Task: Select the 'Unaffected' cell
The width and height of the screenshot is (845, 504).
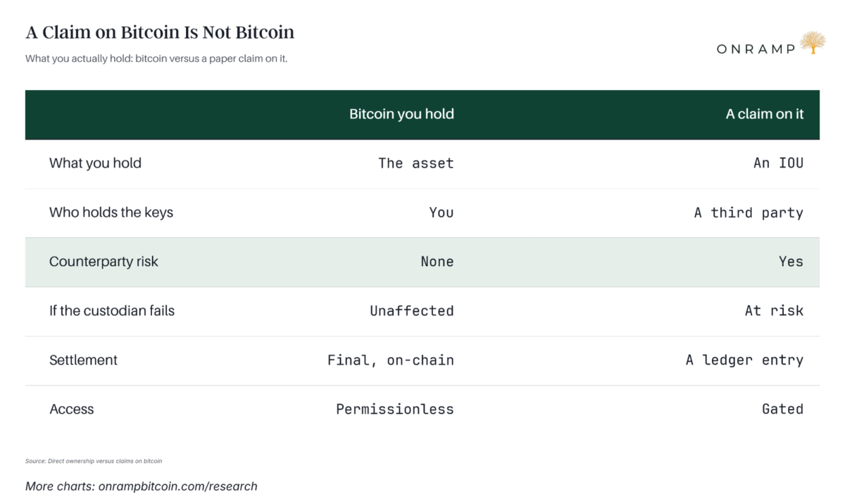Action: (x=412, y=311)
